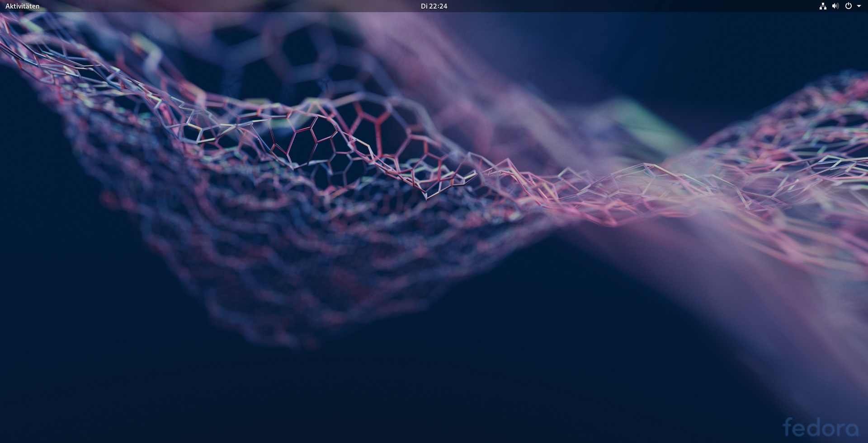Screen dimensions: 868x443
Task: Open the calendar from the Di 22:24 clock
Action: tap(434, 6)
